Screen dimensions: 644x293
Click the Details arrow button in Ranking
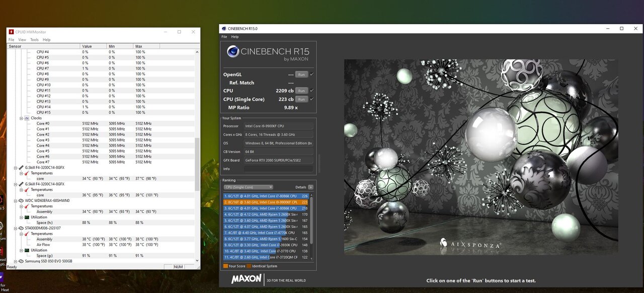click(x=310, y=187)
